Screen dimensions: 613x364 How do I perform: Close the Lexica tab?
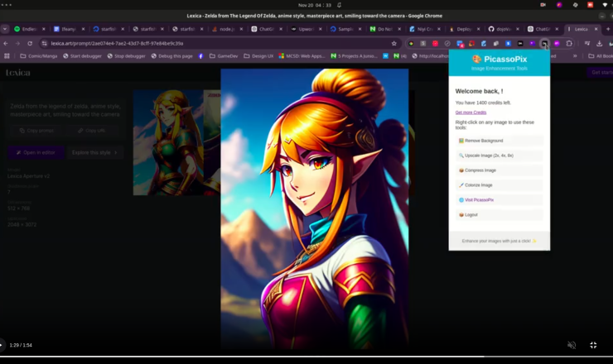click(596, 29)
